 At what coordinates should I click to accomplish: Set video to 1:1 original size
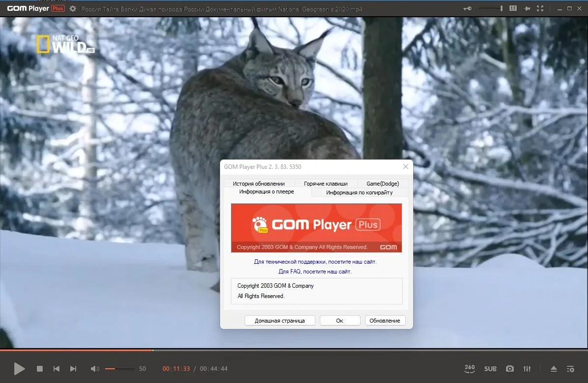[513, 8]
